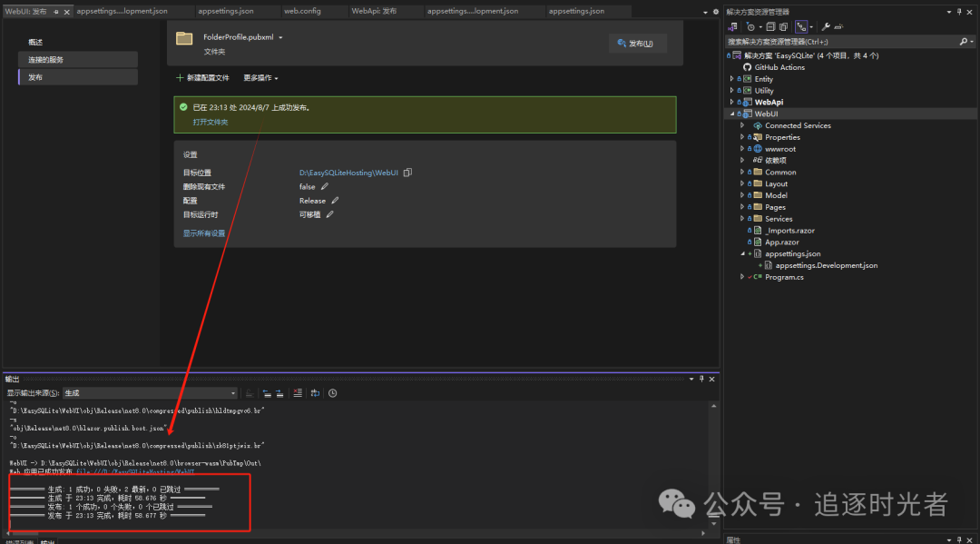The height and width of the screenshot is (544, 980).
Task: Select 连接的服务 in left sidebar
Action: (x=77, y=60)
